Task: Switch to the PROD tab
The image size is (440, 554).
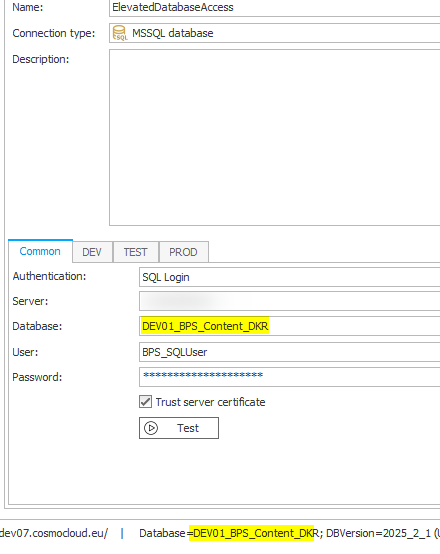Action: click(183, 252)
